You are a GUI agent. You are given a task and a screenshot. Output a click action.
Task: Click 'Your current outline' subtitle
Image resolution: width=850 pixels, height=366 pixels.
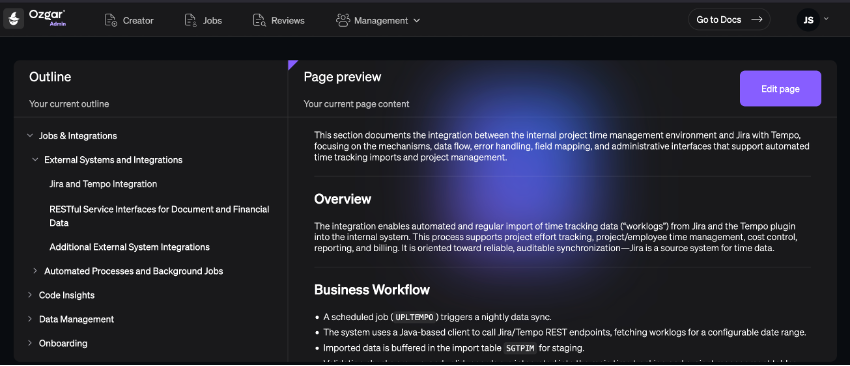click(x=69, y=104)
